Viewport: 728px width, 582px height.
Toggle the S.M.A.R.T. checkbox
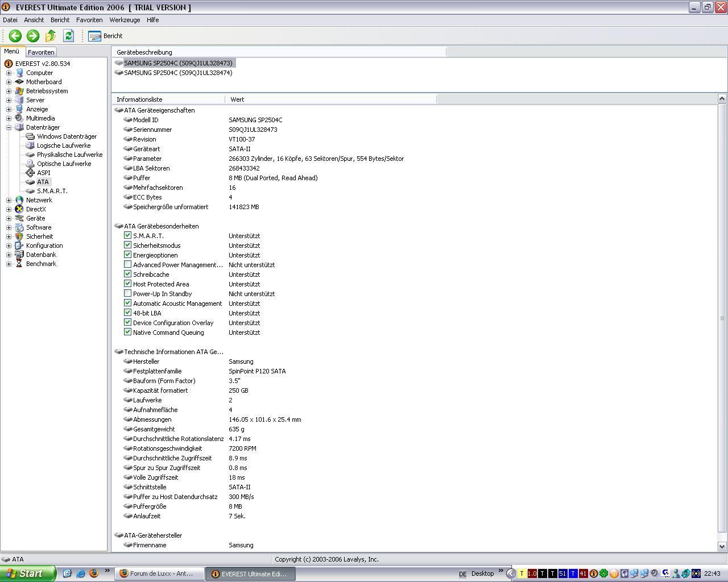tap(127, 235)
